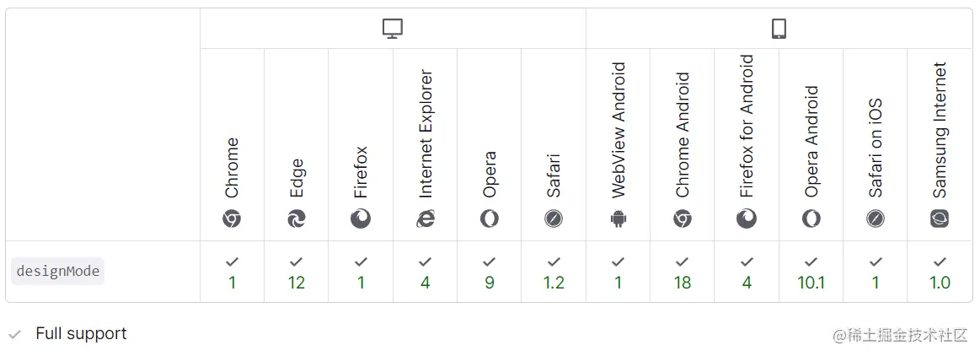
Task: Click the Safari on iOS icon
Action: 876,219
